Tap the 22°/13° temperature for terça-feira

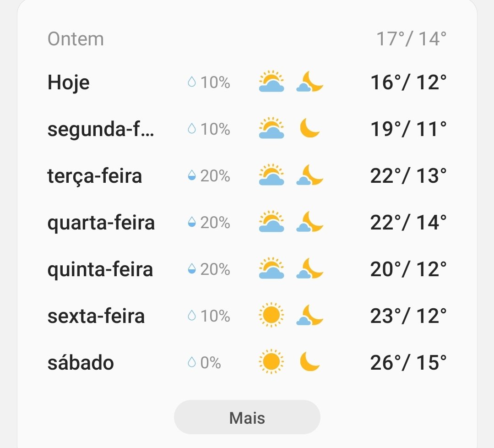click(408, 175)
